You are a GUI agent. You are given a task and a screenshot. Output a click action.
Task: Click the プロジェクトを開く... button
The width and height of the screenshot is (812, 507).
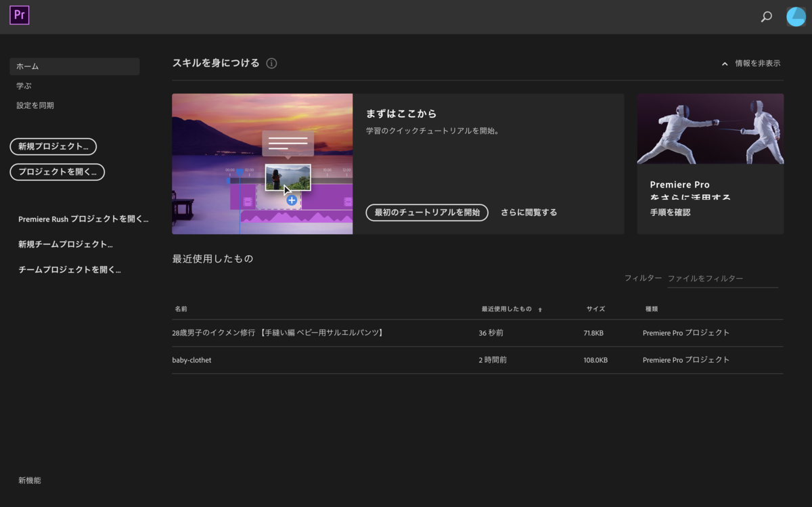(58, 172)
